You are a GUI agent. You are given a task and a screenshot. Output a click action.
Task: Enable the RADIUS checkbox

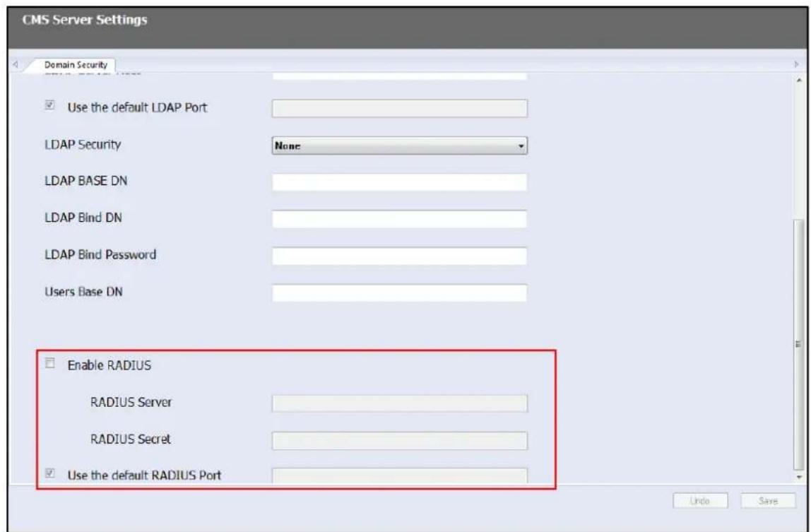pyautogui.click(x=50, y=363)
